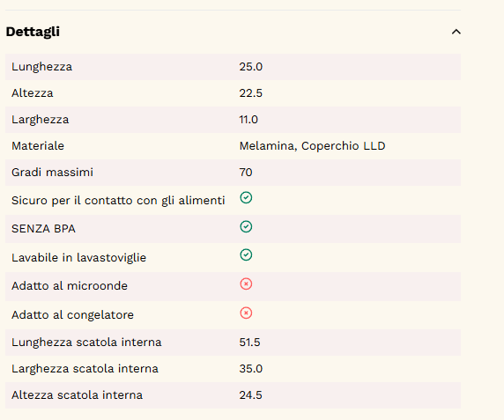Click the Dettagli heading
Screen dimensions: 504x420
click(33, 32)
